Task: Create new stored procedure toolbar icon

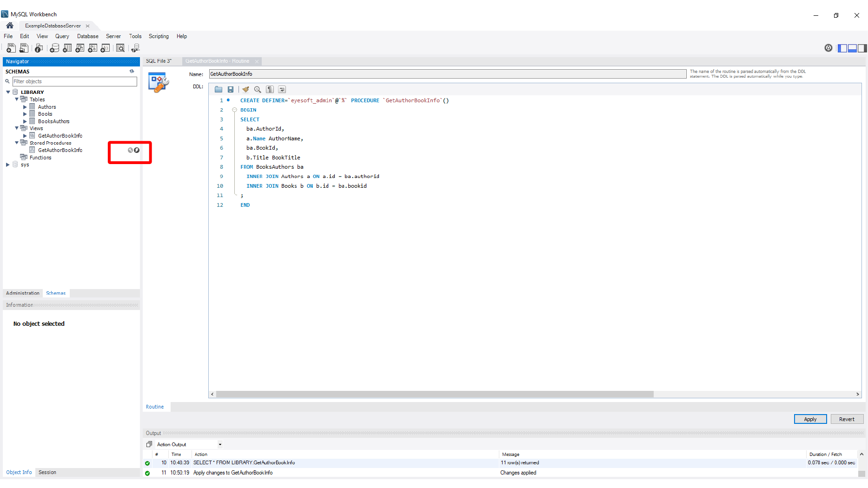Action: click(93, 48)
